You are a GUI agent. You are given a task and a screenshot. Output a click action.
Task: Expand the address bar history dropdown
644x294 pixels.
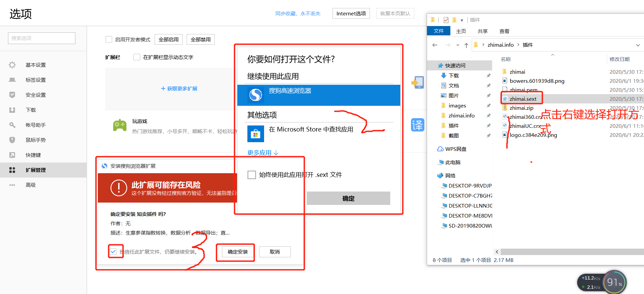pyautogui.click(x=638, y=45)
